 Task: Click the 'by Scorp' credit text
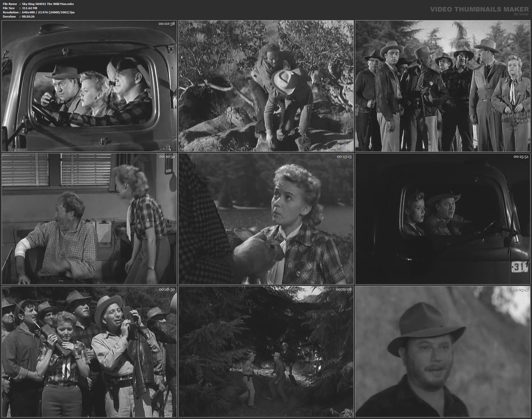(521, 14)
